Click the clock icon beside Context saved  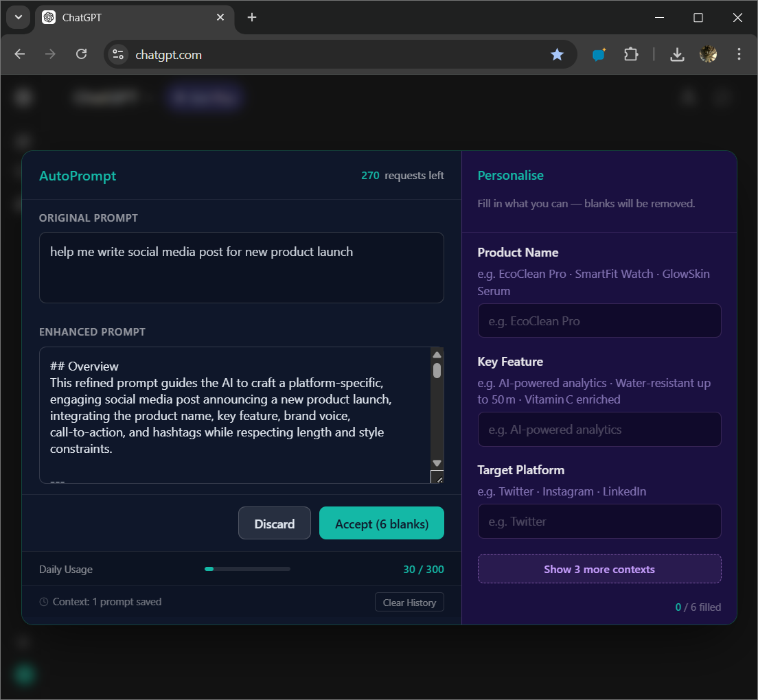[43, 602]
